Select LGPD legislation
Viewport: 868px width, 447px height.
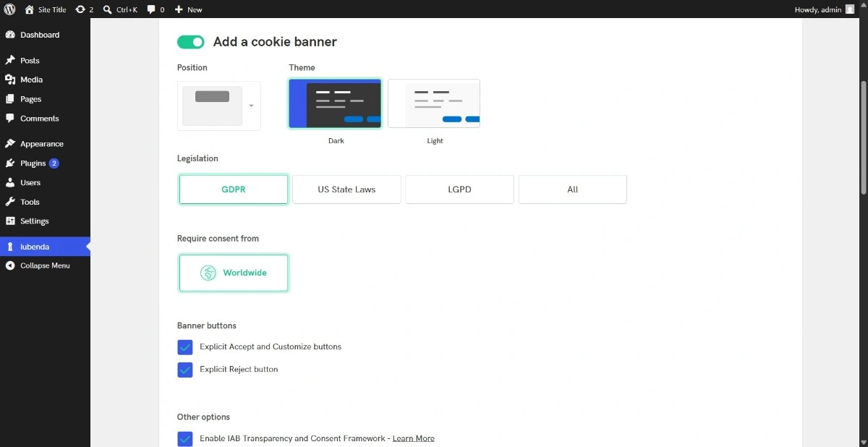pyautogui.click(x=459, y=190)
